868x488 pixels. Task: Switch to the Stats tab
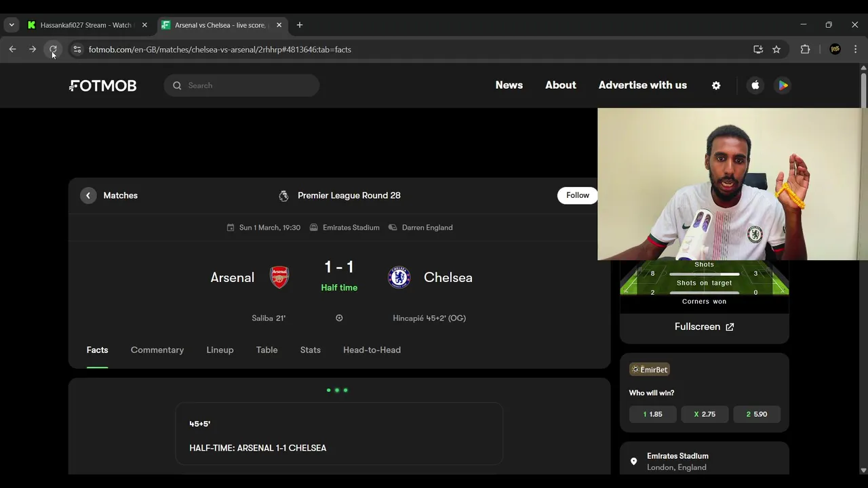(311, 350)
